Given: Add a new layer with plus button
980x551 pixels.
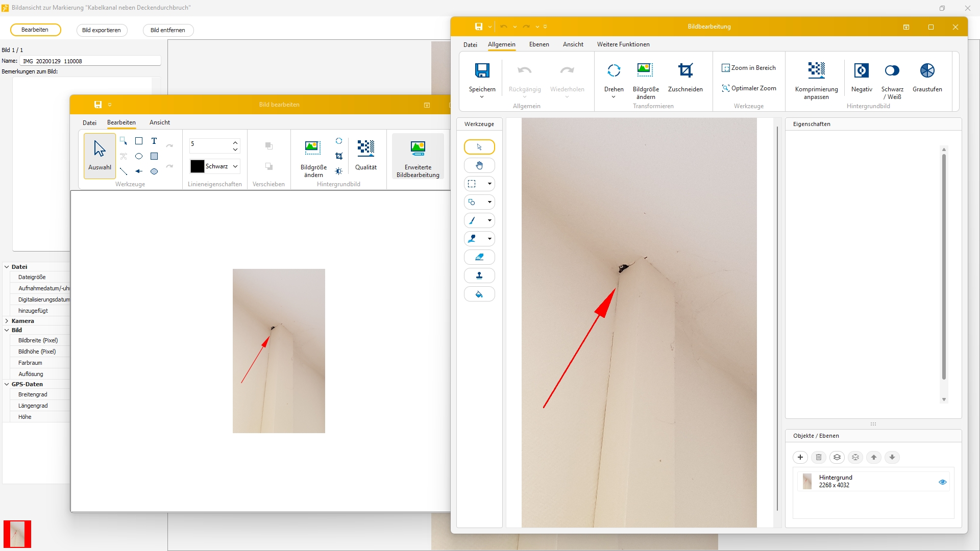Looking at the screenshot, I should pyautogui.click(x=800, y=457).
